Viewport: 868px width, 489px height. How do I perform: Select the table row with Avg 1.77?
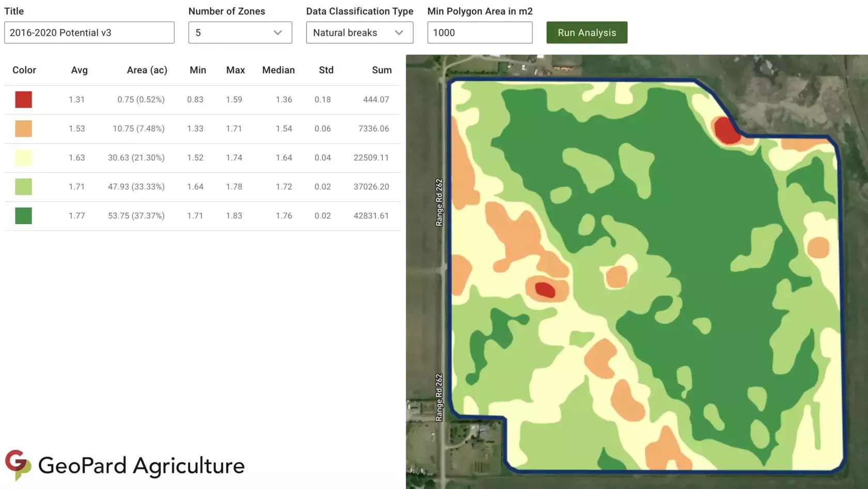point(202,215)
